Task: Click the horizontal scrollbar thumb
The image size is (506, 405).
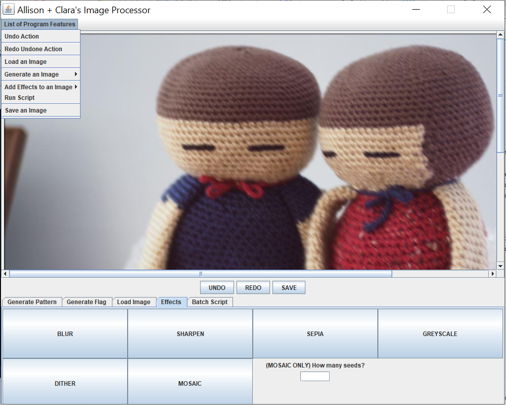Action: coord(200,274)
